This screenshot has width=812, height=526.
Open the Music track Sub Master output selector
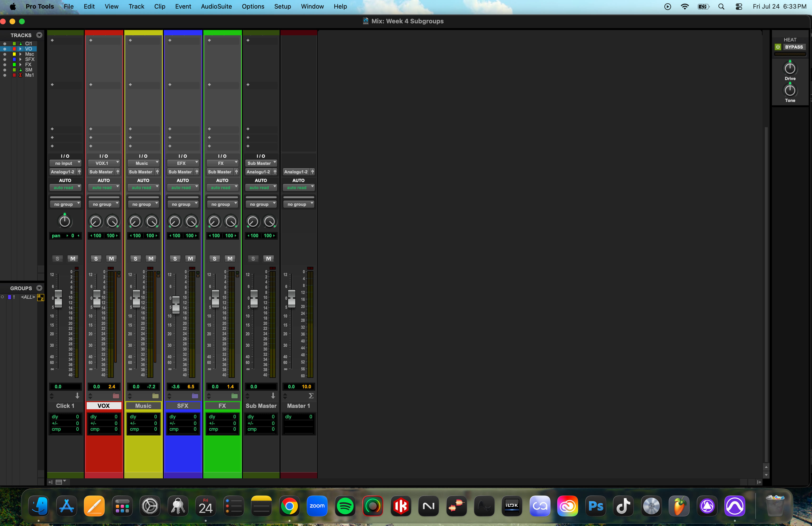point(140,172)
